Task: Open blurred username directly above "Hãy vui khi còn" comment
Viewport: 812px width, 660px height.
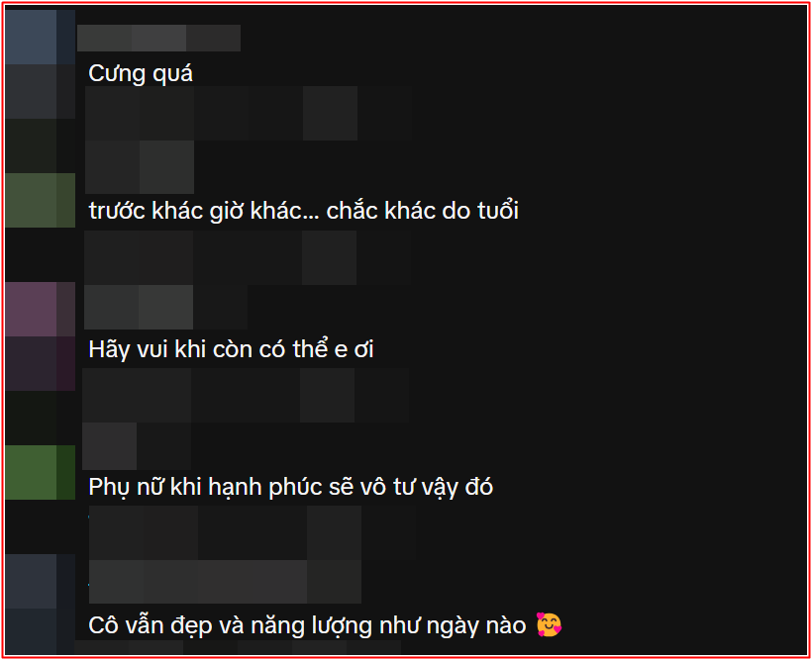Action: 165,307
